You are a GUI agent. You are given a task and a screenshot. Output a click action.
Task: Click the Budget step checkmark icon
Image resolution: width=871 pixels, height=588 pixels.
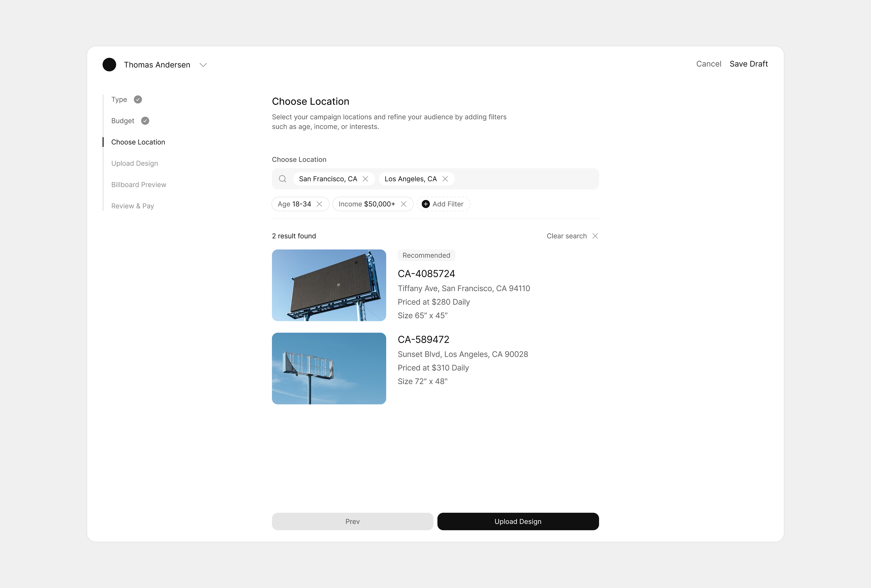click(145, 121)
